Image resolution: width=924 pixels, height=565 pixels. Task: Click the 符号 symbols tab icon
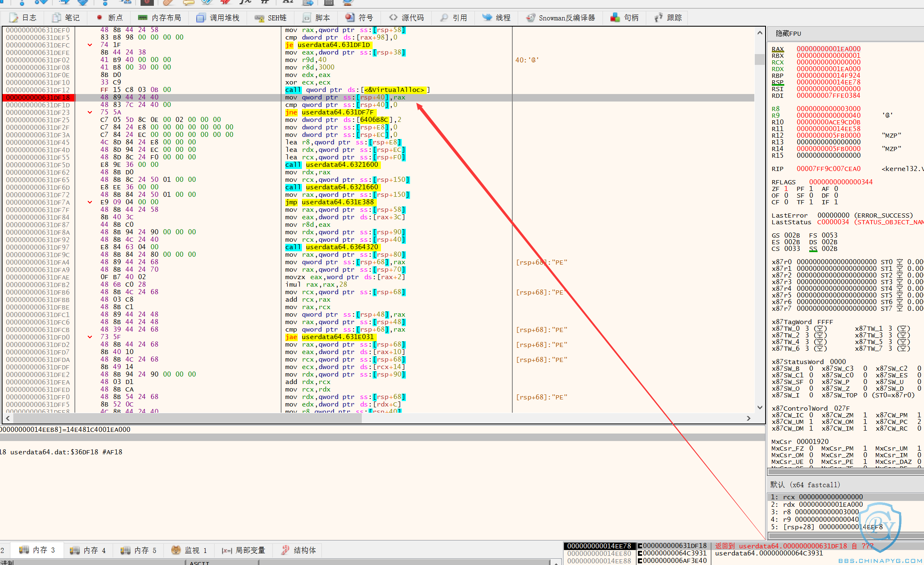pos(350,18)
